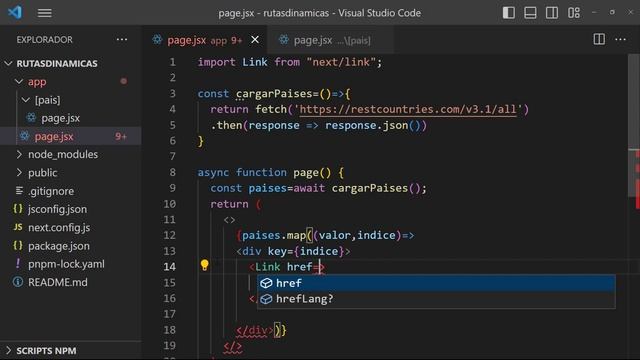Click div key={indice} on line 13
640x360 pixels.
293,251
